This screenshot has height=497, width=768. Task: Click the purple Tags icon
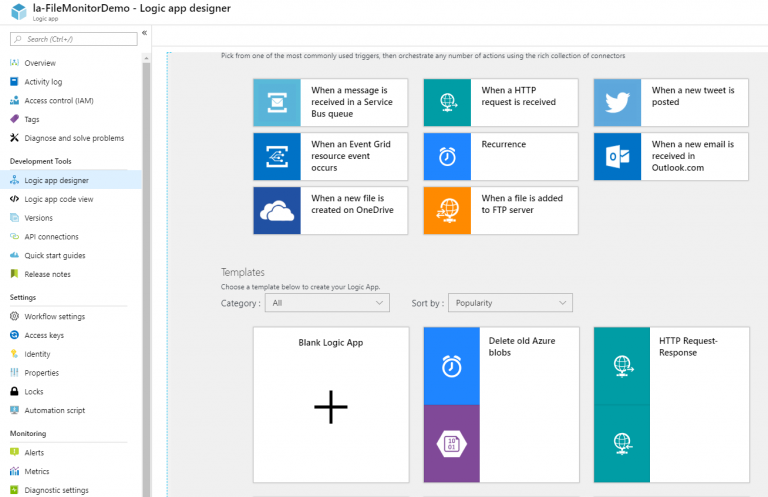(14, 119)
